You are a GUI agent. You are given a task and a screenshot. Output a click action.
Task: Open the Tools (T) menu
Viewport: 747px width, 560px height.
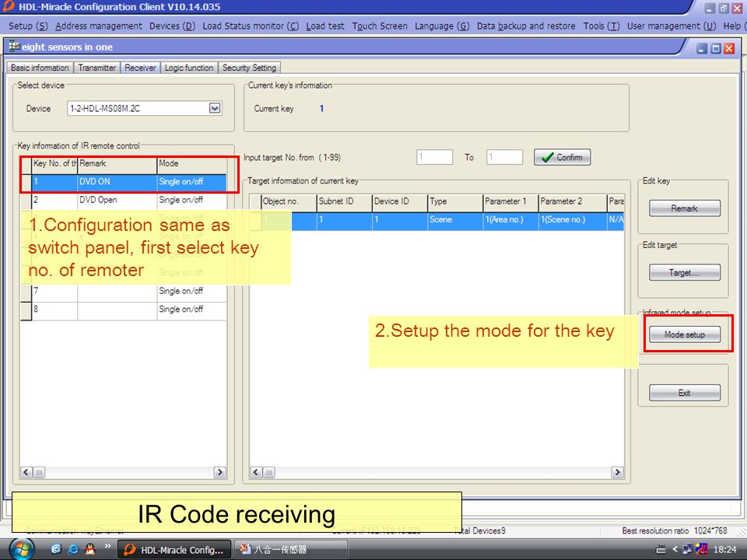click(x=601, y=26)
